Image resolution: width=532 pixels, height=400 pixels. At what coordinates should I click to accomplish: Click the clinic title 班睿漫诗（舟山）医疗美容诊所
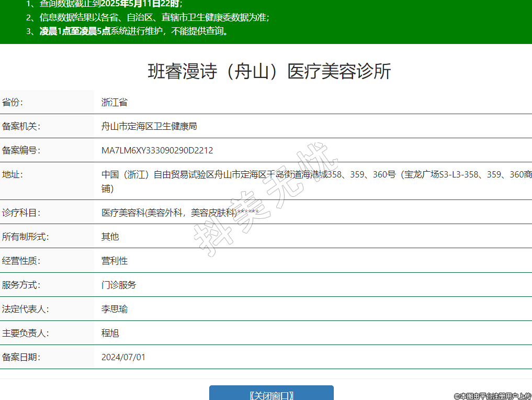[269, 71]
